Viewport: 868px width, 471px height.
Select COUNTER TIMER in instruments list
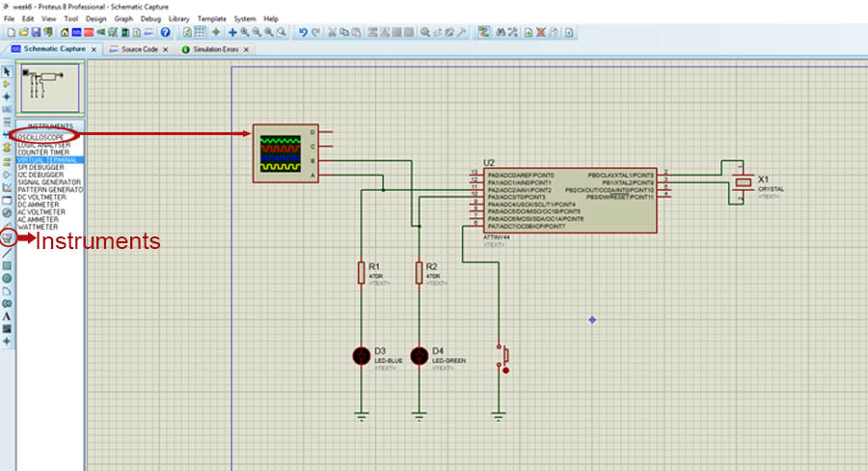43,152
